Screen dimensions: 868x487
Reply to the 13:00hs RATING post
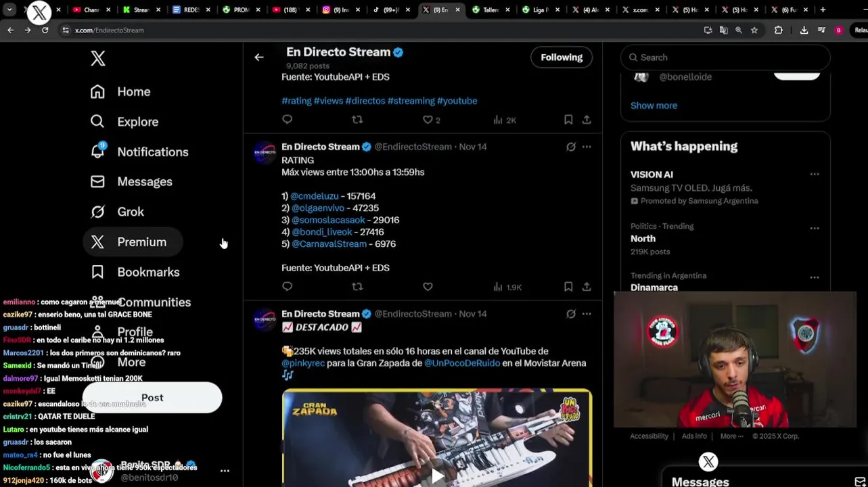(287, 287)
